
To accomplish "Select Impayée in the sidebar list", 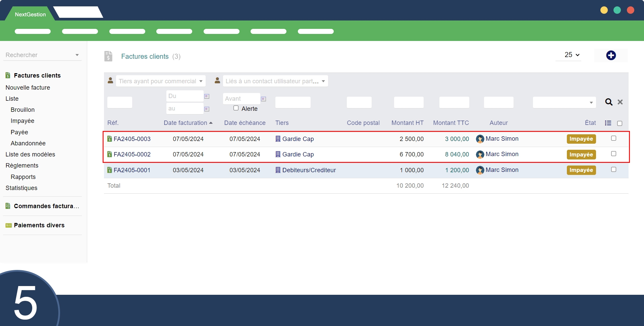I will 22,121.
